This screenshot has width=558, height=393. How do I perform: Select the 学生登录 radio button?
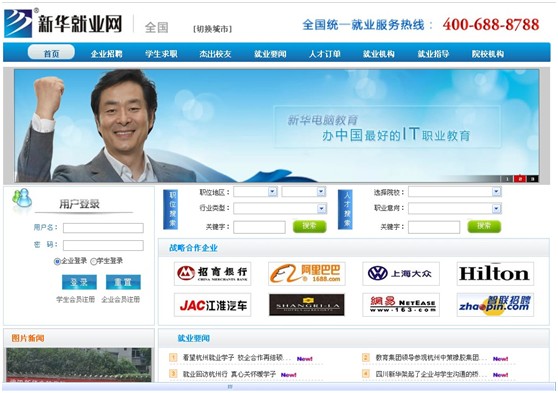point(94,262)
